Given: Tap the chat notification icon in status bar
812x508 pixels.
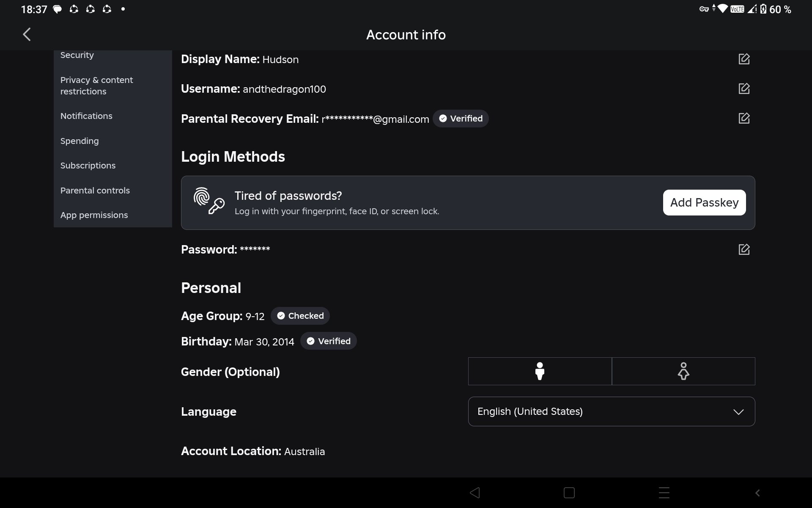Looking at the screenshot, I should [x=57, y=9].
